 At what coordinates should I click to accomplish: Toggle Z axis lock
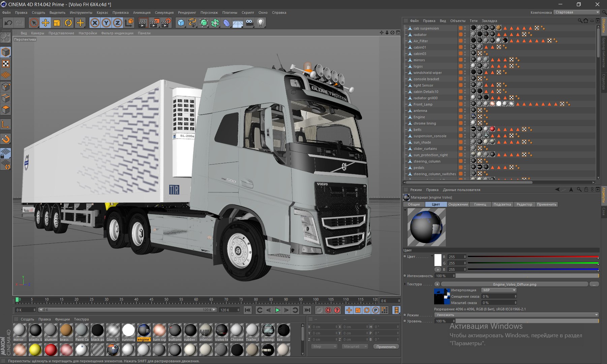click(x=118, y=23)
